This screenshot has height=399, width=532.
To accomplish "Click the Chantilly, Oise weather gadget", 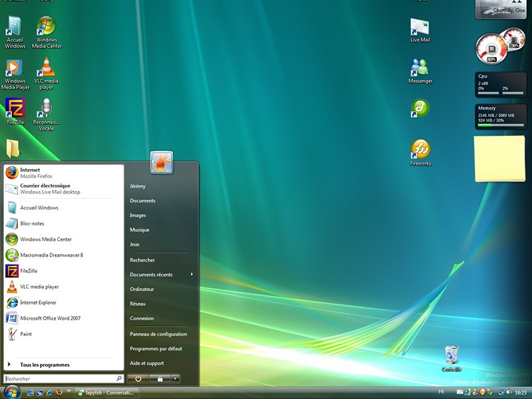I will 501,9.
